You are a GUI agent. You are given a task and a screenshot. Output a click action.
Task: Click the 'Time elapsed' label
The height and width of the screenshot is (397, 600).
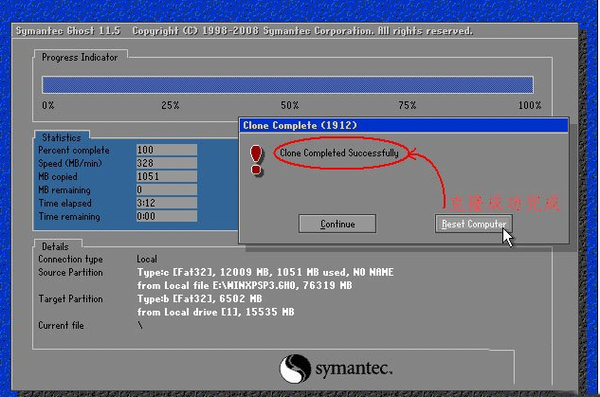pyautogui.click(x=65, y=203)
